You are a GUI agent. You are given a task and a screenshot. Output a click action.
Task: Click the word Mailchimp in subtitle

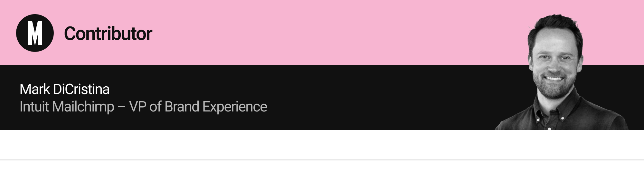click(83, 107)
